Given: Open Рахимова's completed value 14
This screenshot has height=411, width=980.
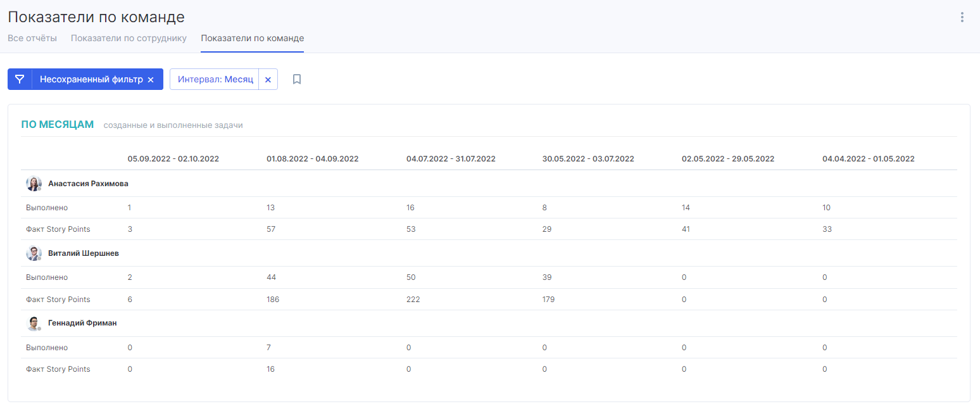Looking at the screenshot, I should pyautogui.click(x=686, y=208).
